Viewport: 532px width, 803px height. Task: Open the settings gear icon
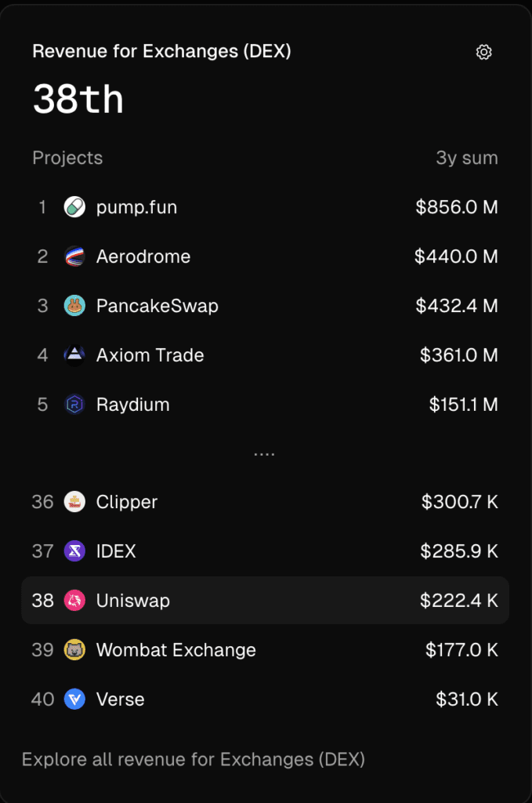click(x=484, y=53)
